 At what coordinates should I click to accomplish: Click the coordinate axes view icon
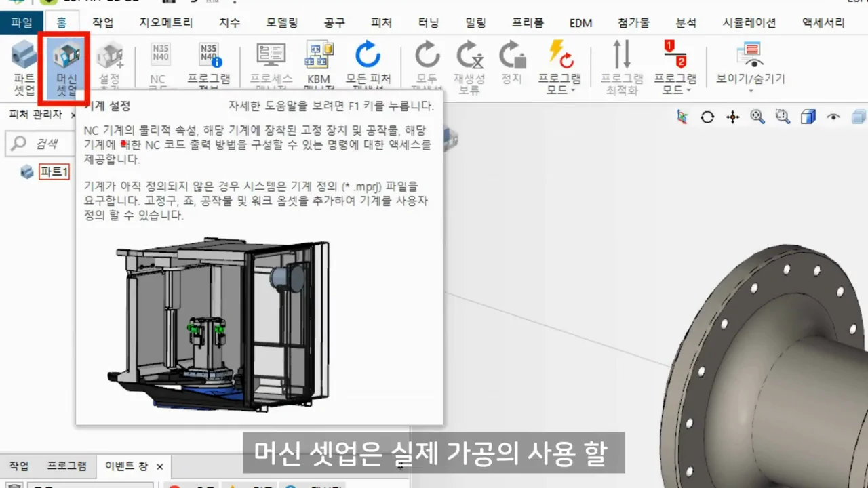682,117
